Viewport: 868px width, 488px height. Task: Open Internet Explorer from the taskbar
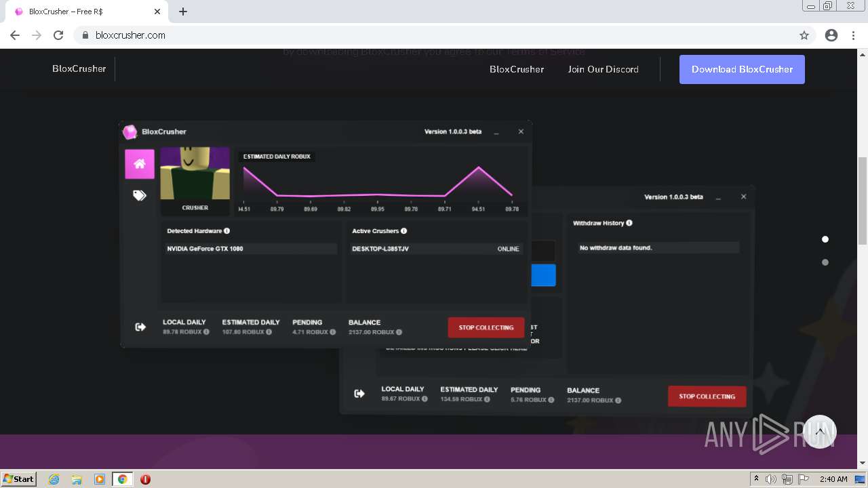tap(54, 479)
